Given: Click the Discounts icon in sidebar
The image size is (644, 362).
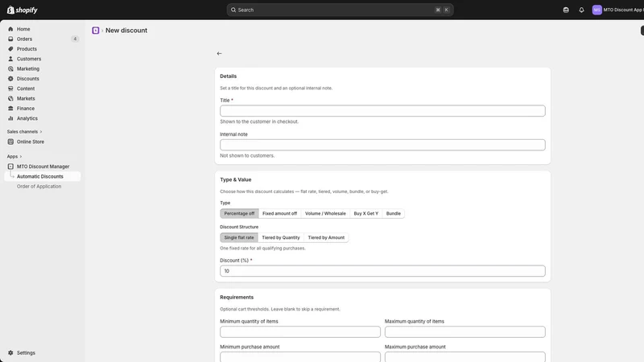Looking at the screenshot, I should pyautogui.click(x=10, y=78).
